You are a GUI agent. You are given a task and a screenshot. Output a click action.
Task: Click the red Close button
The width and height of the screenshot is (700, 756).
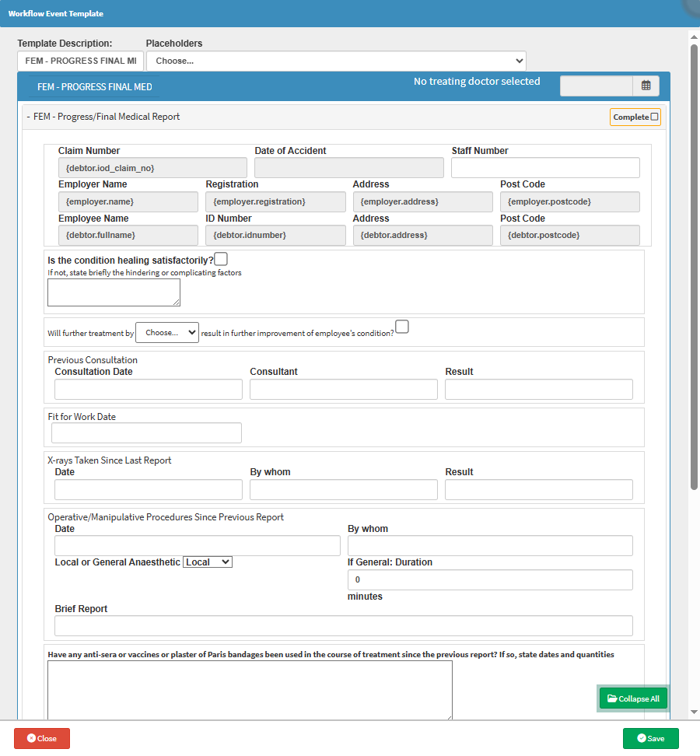pyautogui.click(x=42, y=738)
